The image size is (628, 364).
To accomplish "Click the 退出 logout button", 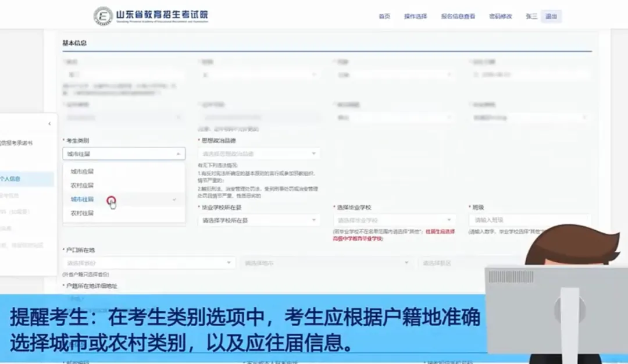I will tap(551, 16).
